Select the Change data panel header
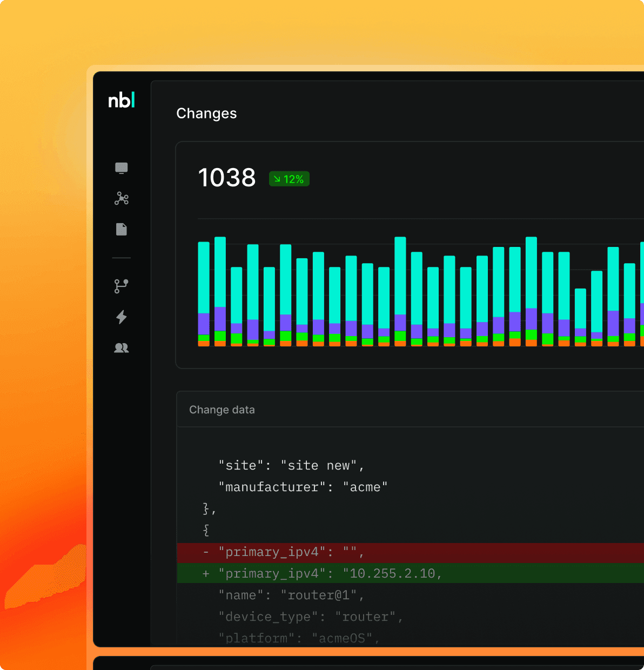 (x=222, y=410)
